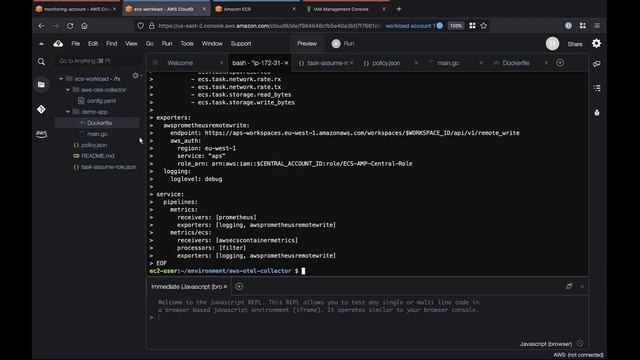The height and width of the screenshot is (360, 640).
Task: Click the Run button
Action: click(343, 44)
